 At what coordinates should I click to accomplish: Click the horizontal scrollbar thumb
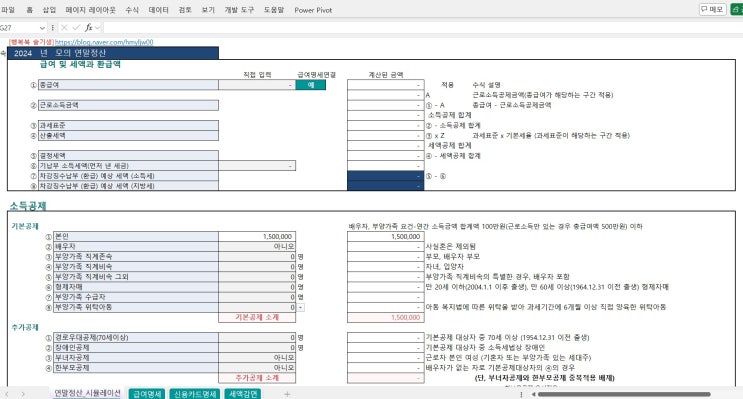pyautogui.click(x=624, y=394)
